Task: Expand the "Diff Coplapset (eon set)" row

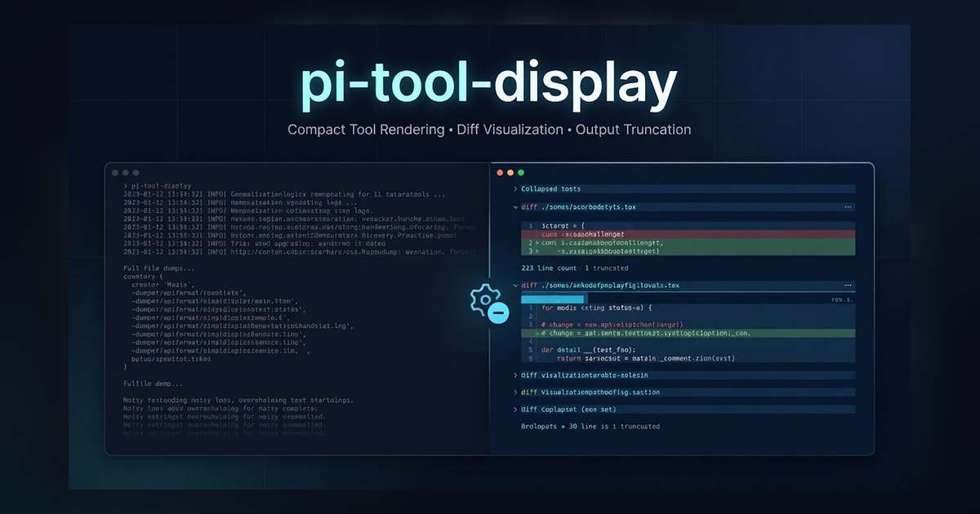Action: point(515,410)
